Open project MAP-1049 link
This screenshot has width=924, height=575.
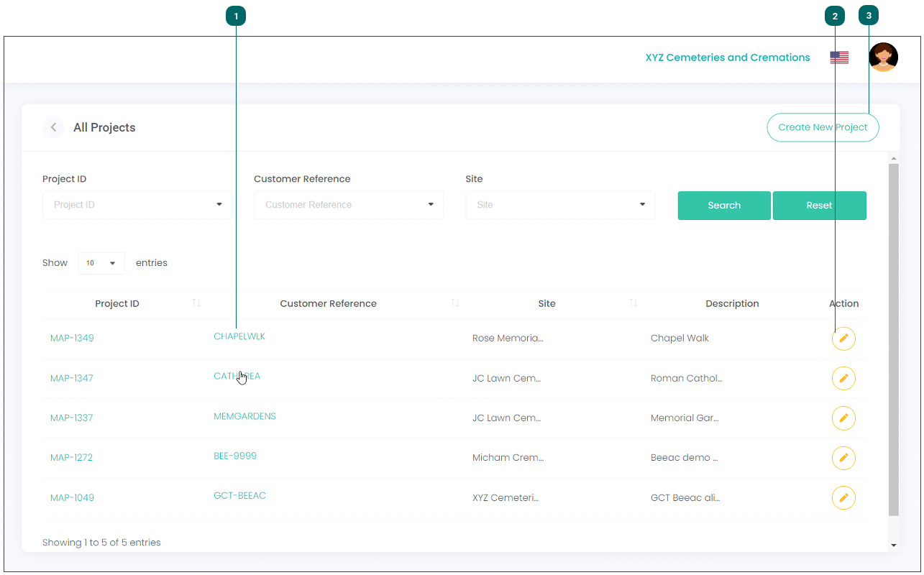click(72, 497)
